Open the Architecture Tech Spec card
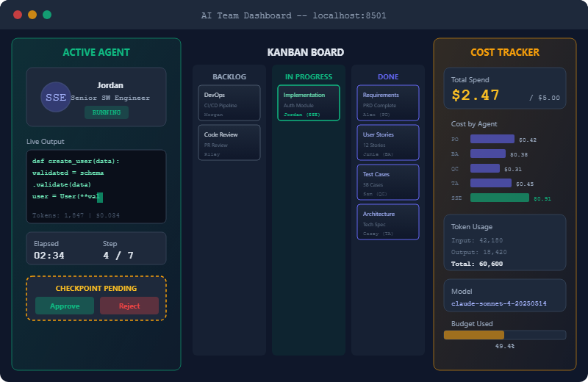The image size is (588, 382). [388, 222]
